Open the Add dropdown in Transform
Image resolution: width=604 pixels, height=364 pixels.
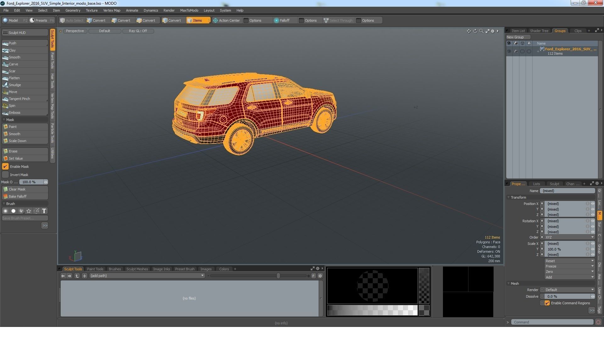point(569,277)
